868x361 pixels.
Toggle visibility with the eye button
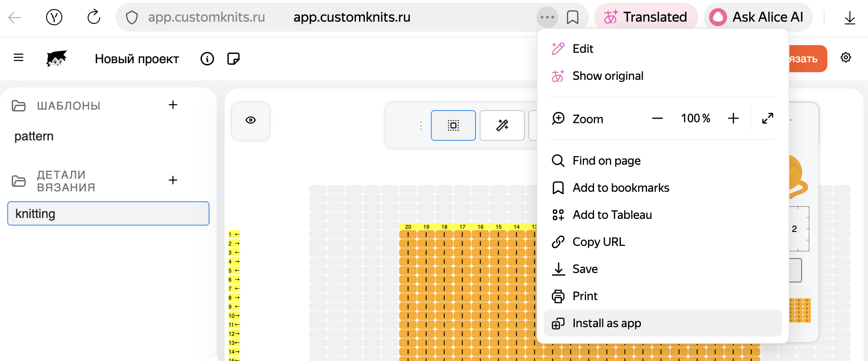click(x=251, y=120)
